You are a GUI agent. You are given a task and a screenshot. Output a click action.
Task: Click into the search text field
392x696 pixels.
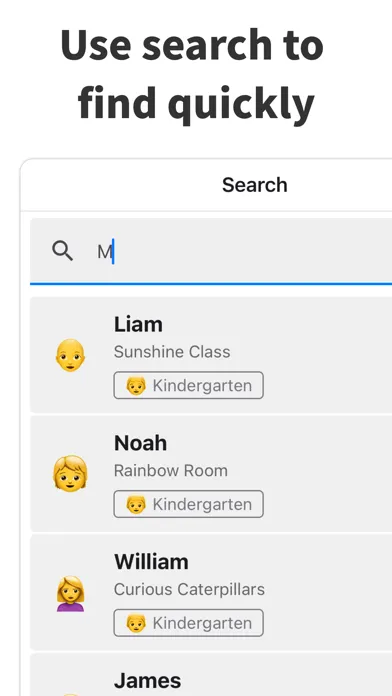click(211, 251)
